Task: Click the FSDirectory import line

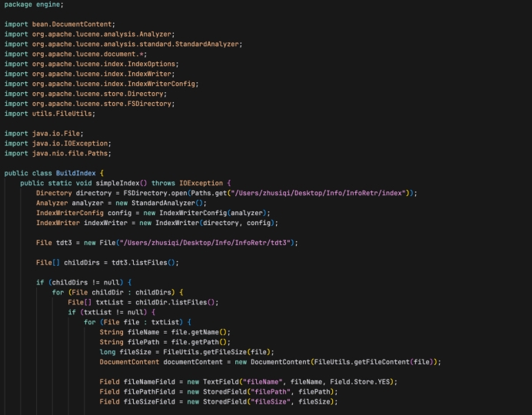Action: point(89,103)
